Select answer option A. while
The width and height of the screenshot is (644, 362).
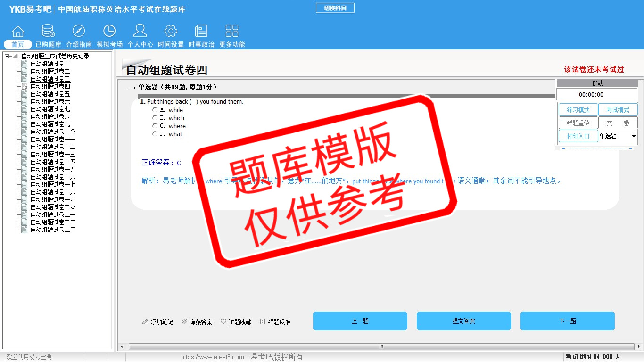(155, 110)
